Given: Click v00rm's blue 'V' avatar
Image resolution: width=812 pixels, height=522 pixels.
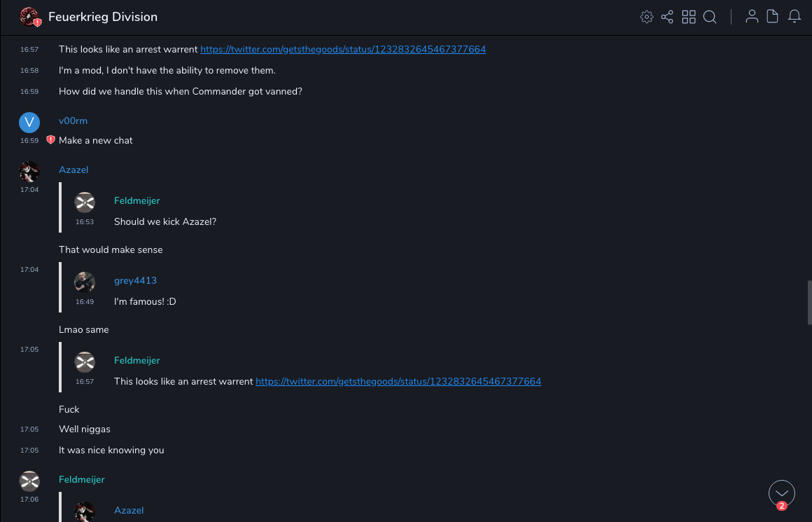Looking at the screenshot, I should [29, 123].
